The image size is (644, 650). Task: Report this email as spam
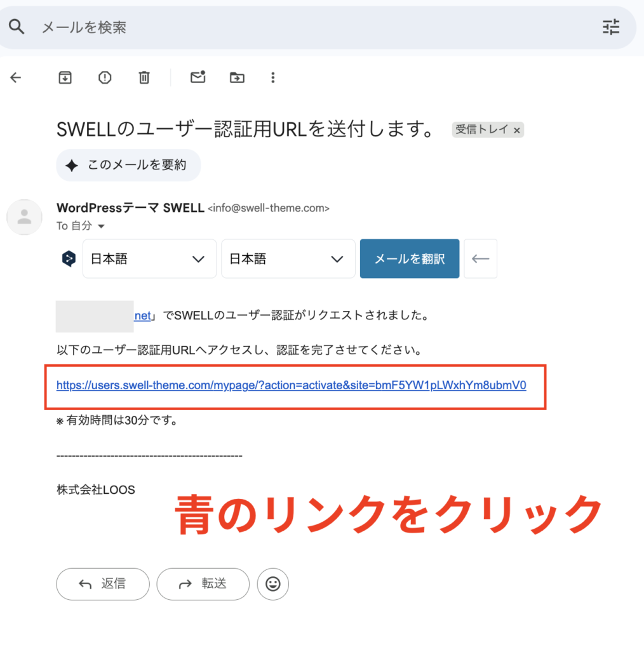[x=105, y=77]
